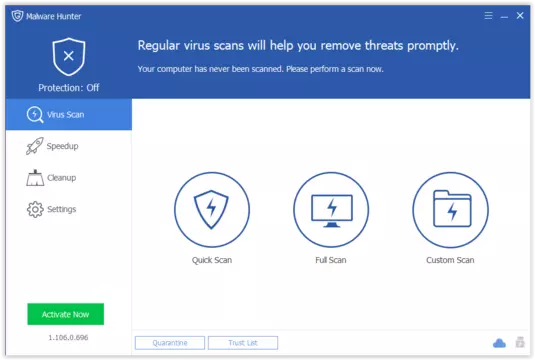The width and height of the screenshot is (535, 360).
Task: Open the Trust List
Action: click(x=243, y=343)
